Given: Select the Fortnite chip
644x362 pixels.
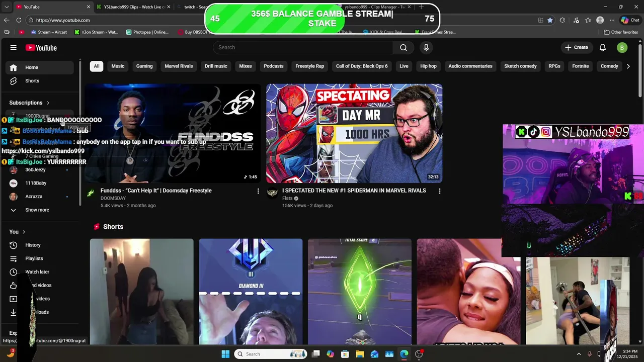Looking at the screenshot, I should pyautogui.click(x=580, y=66).
